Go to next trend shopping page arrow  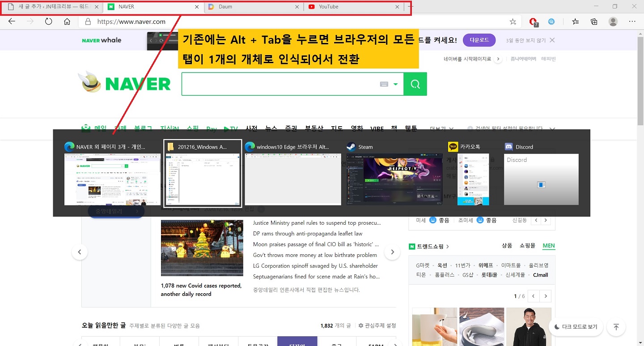[x=546, y=296]
